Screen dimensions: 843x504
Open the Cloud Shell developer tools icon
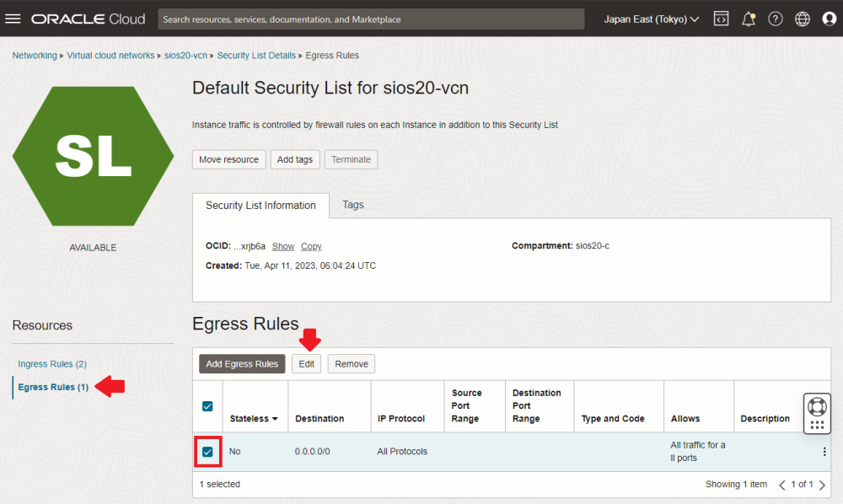click(721, 19)
